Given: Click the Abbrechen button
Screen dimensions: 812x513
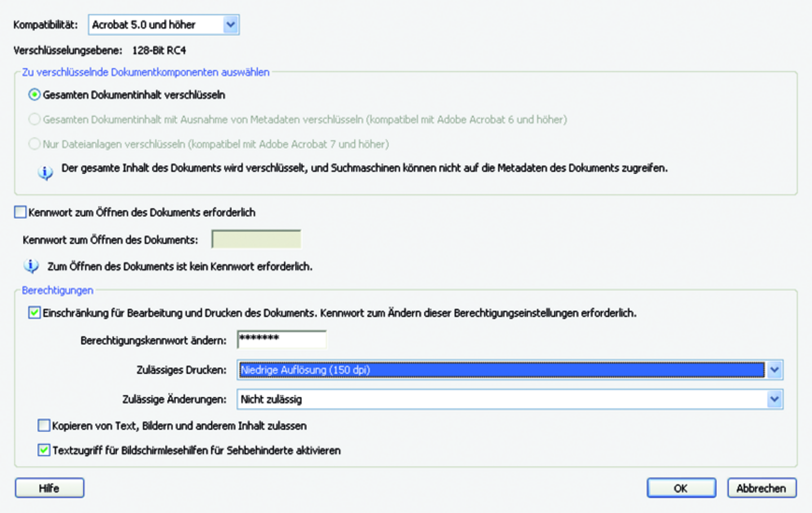Looking at the screenshot, I should click(762, 488).
